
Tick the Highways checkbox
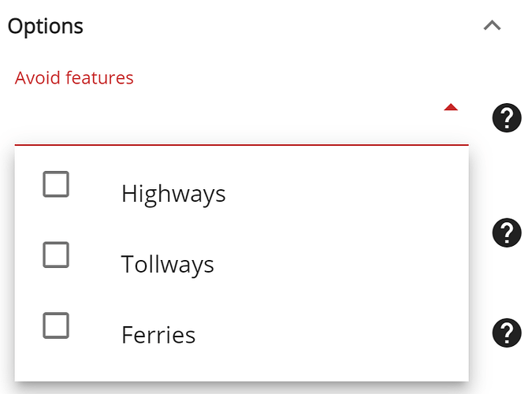[56, 184]
